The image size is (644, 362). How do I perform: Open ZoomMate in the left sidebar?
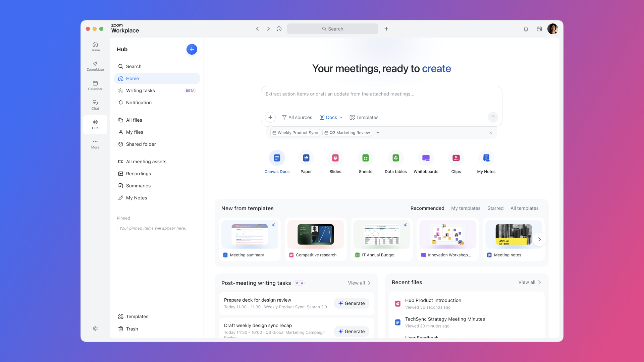click(95, 66)
